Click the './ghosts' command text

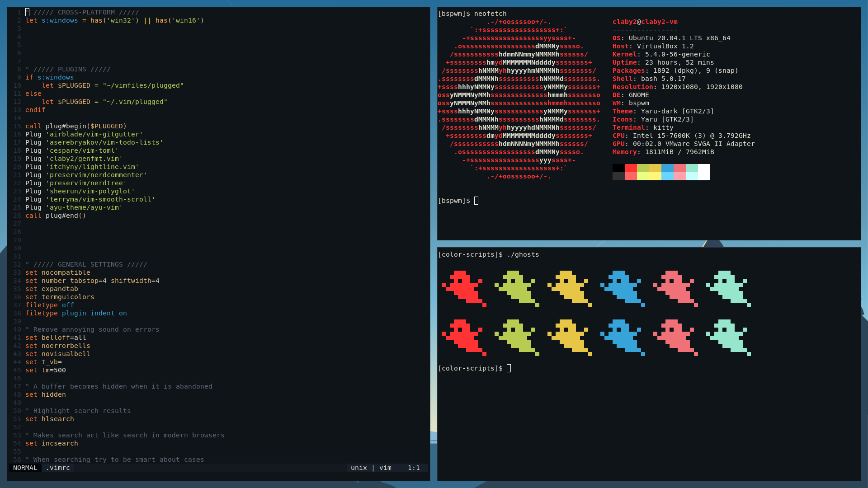click(523, 254)
